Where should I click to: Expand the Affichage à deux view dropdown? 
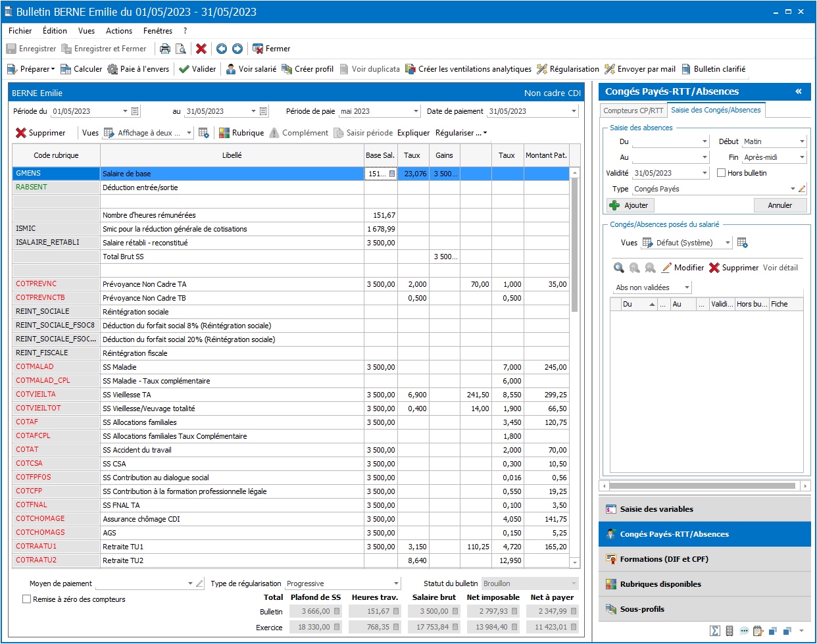(x=189, y=133)
